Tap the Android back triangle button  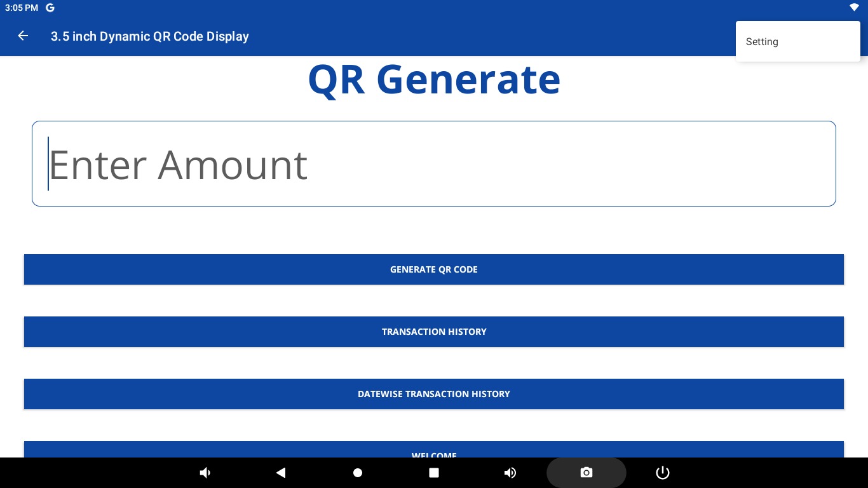[x=281, y=473]
